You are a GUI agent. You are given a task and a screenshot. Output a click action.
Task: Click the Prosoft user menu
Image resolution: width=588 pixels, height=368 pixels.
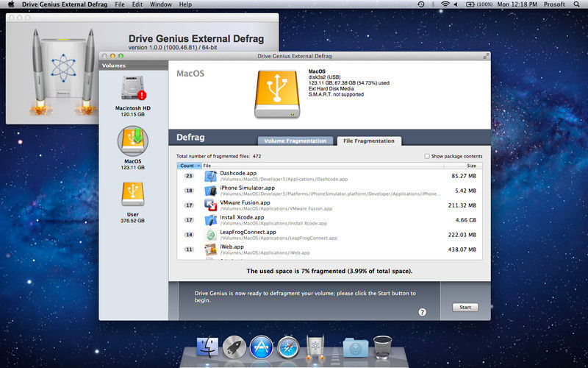[554, 4]
